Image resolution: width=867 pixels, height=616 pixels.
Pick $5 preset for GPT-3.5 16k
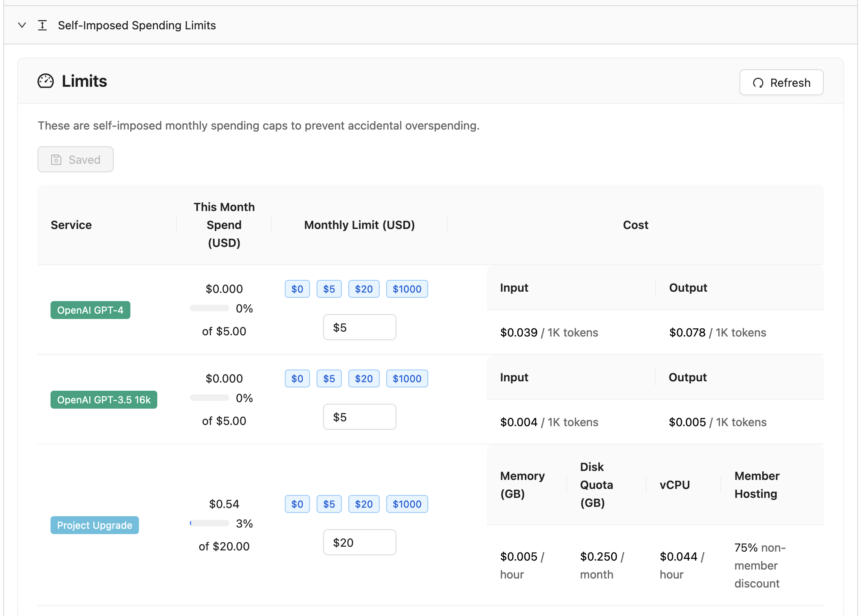[329, 379]
